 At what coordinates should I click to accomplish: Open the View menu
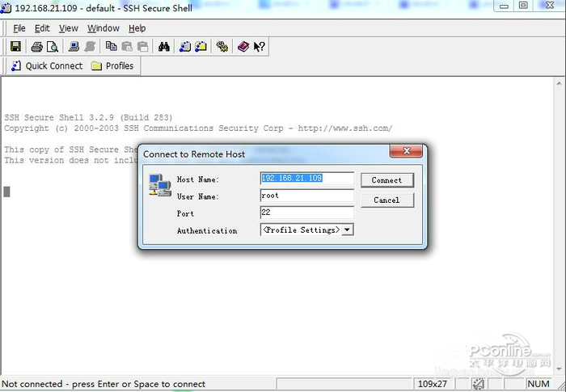[x=69, y=28]
